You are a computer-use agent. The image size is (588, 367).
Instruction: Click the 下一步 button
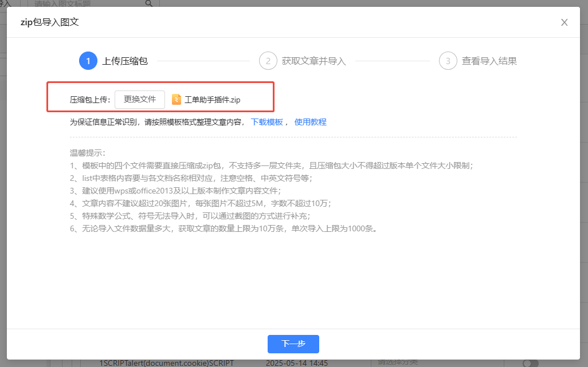[293, 344]
